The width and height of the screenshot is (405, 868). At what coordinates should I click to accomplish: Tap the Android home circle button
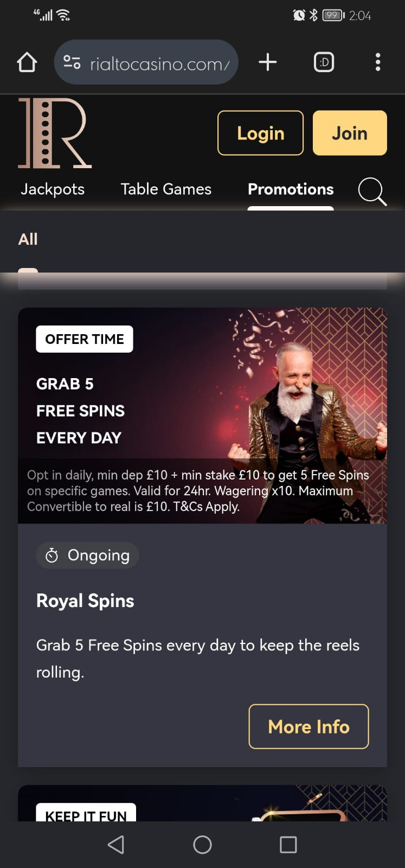(x=202, y=845)
